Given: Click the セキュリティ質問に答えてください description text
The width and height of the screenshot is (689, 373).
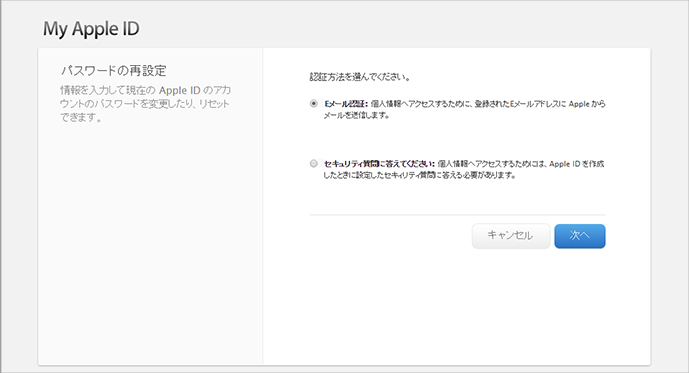Looking at the screenshot, I should pos(464,169).
